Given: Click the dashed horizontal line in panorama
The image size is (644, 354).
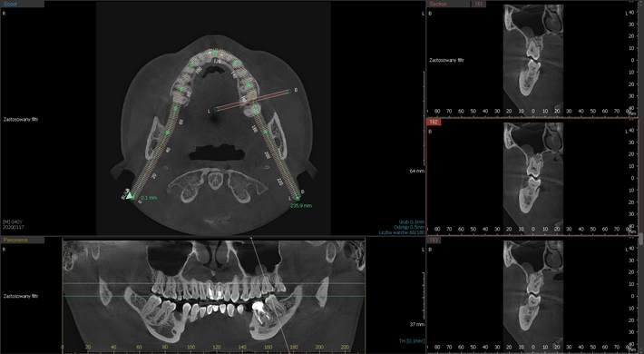Looking at the screenshot, I should click(x=213, y=283).
